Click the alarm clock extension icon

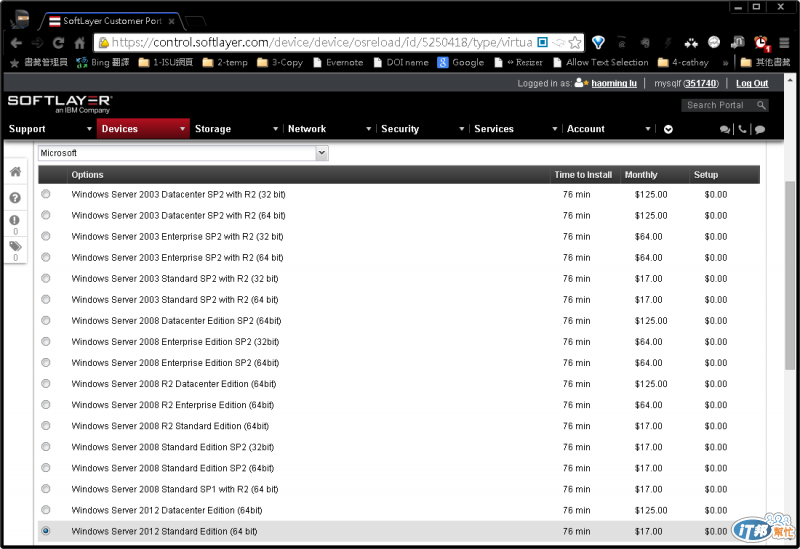pyautogui.click(x=762, y=43)
